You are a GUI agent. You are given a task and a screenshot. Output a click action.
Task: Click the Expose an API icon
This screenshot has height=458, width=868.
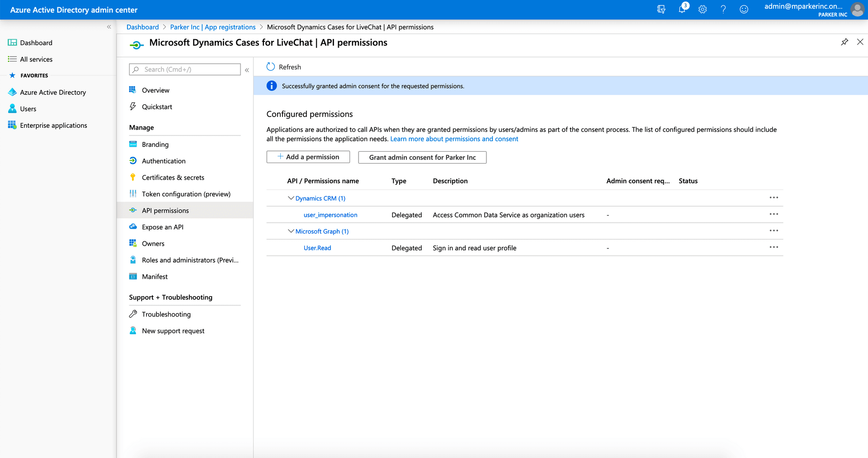tap(133, 226)
